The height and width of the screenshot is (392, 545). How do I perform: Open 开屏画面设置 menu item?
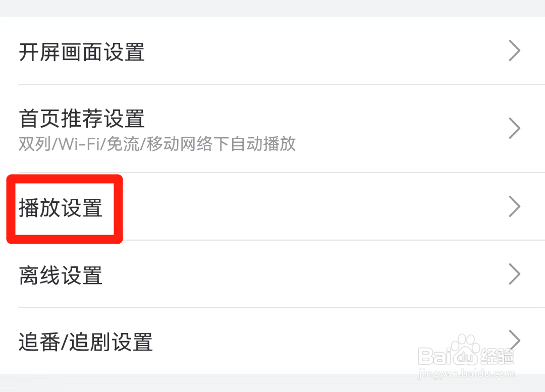pyautogui.click(x=82, y=52)
